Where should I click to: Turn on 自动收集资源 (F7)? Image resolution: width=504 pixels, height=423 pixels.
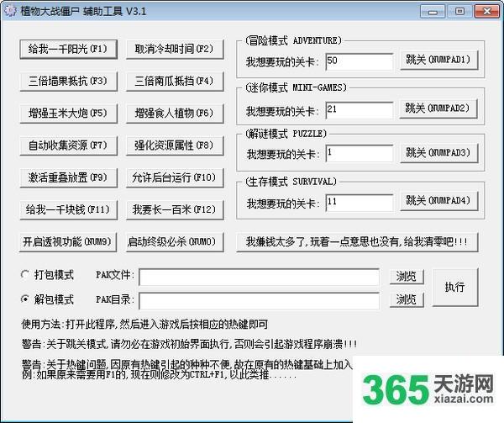67,145
